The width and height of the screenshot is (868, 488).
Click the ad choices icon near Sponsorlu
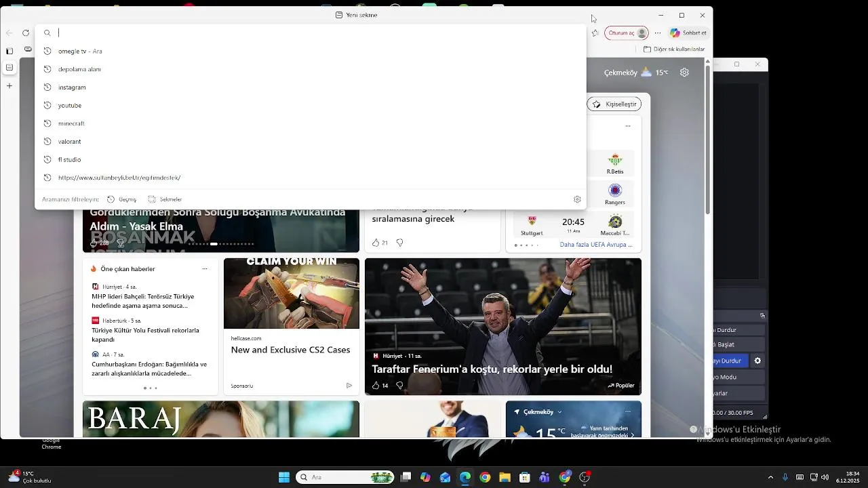(x=349, y=386)
